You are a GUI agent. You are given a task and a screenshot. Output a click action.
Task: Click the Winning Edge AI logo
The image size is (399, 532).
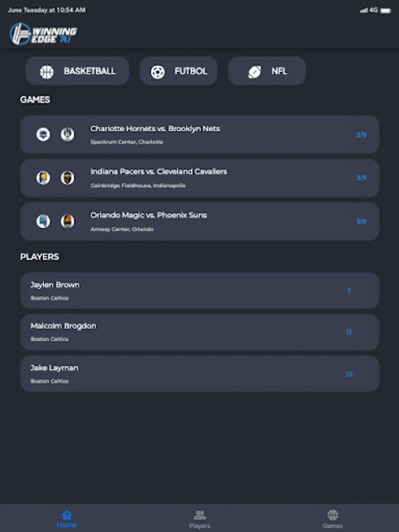(42, 34)
